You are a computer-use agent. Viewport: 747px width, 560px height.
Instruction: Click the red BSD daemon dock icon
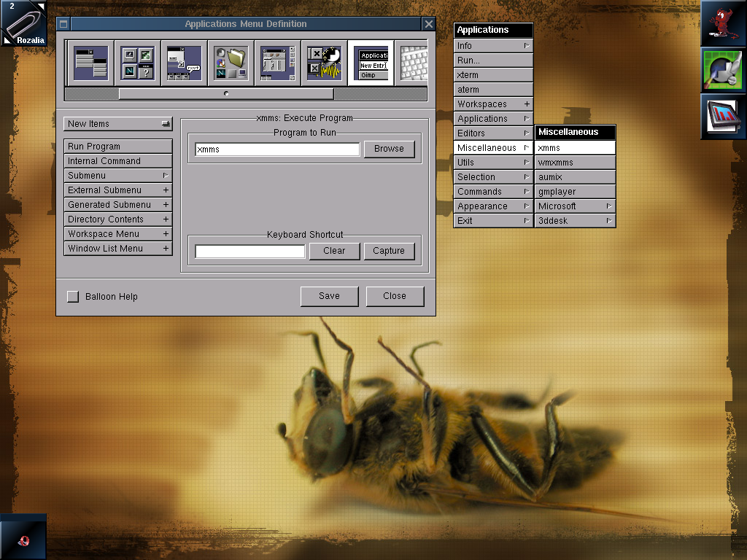pyautogui.click(x=723, y=23)
